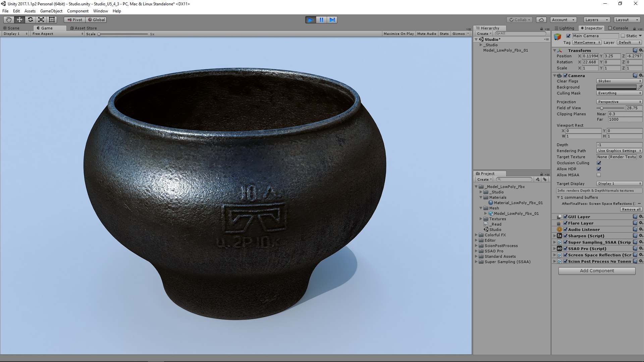Click the Step frame button
The width and height of the screenshot is (644, 362).
(332, 20)
